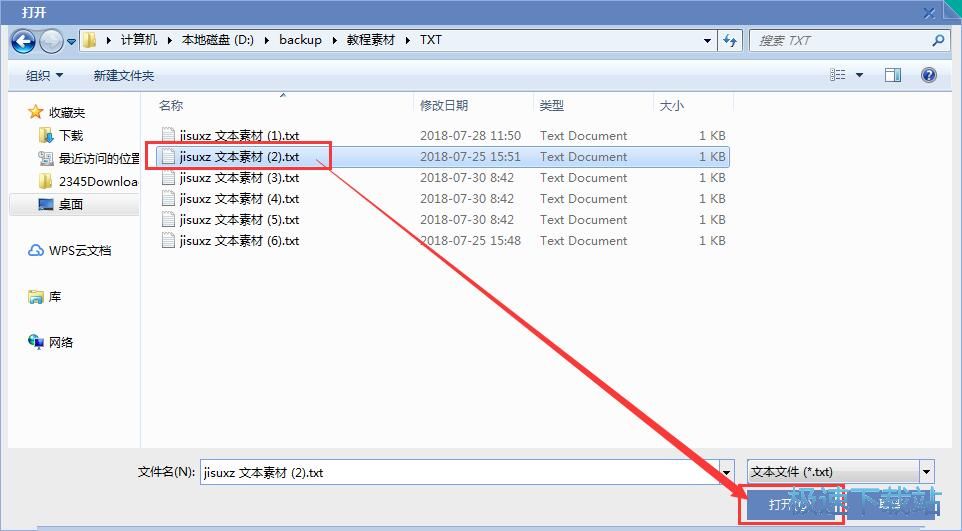The width and height of the screenshot is (962, 531).
Task: Open the 文本文件 (*.txt) file type dropdown
Action: click(841, 471)
